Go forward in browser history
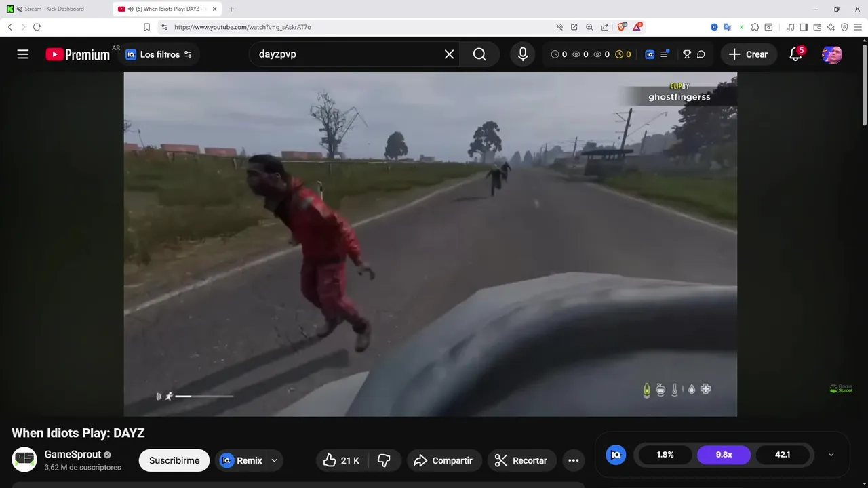This screenshot has width=868, height=488. 23,27
